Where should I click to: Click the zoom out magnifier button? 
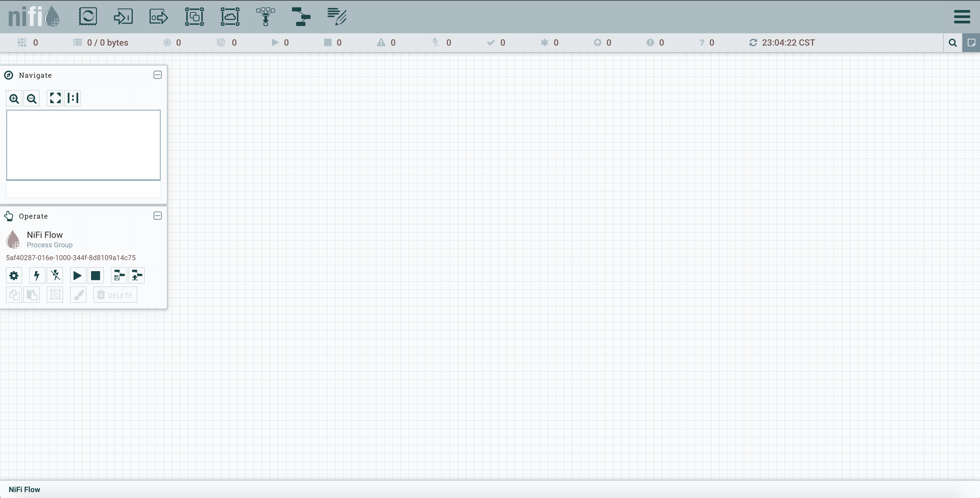click(x=31, y=99)
